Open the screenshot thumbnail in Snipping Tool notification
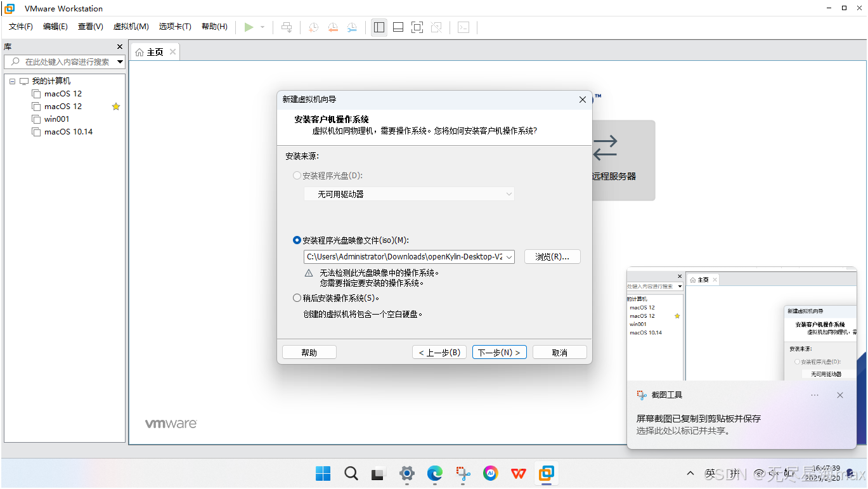The height and width of the screenshot is (489, 868). [741, 325]
